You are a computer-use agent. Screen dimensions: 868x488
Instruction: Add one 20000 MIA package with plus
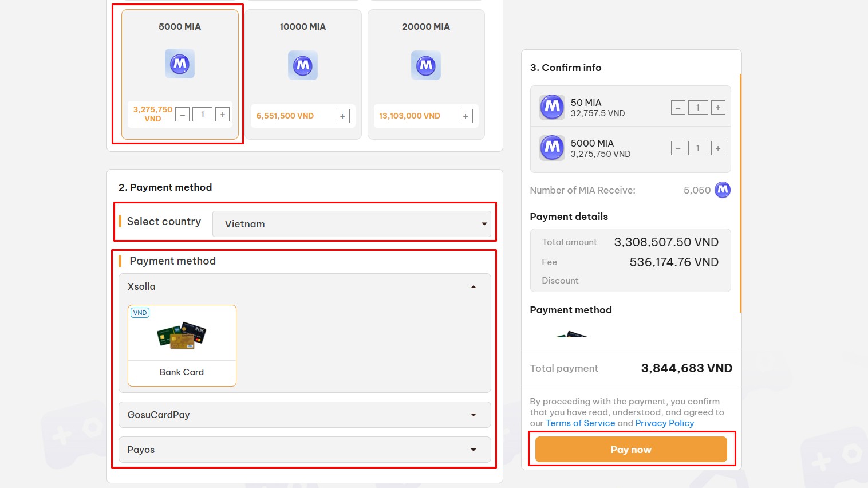[x=465, y=116]
